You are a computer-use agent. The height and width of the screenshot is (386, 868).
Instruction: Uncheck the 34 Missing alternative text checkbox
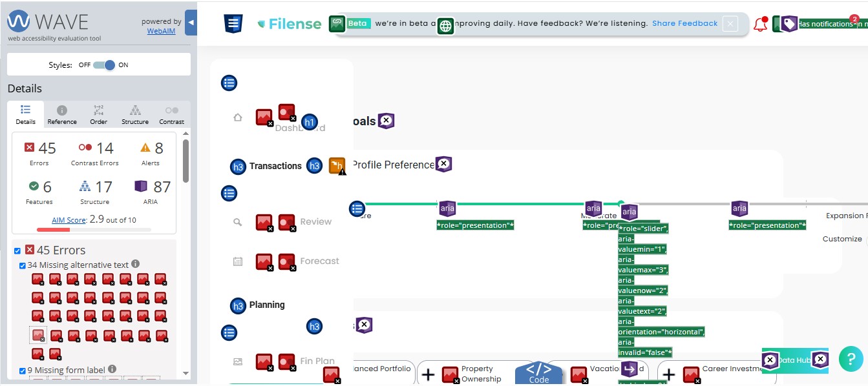23,265
